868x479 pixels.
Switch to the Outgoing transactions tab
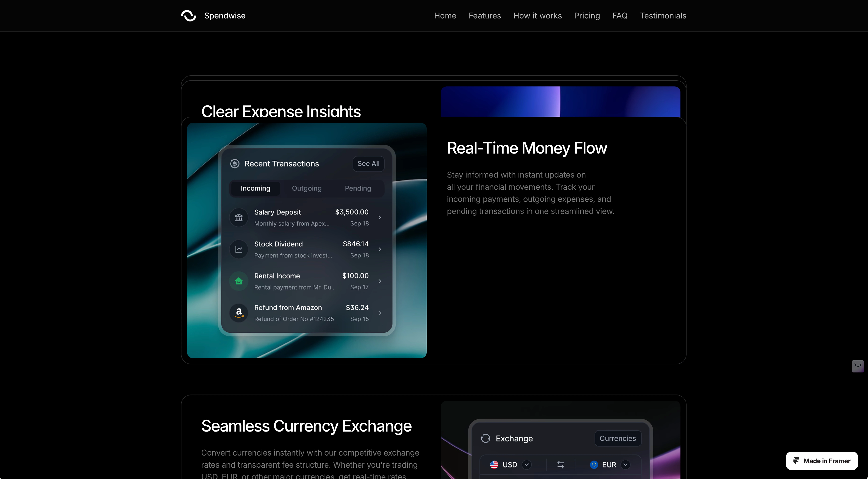(x=307, y=188)
